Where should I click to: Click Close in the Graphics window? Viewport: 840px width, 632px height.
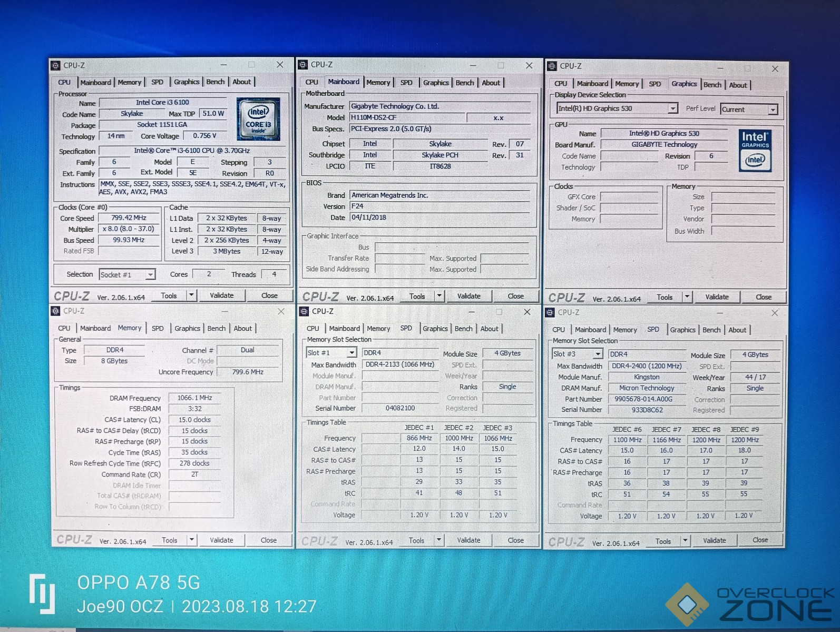point(763,297)
